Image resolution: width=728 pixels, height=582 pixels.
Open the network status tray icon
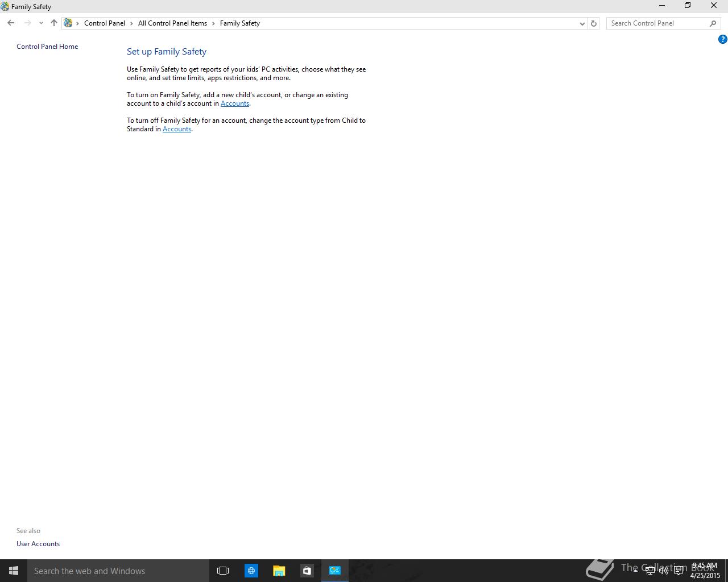tap(650, 571)
